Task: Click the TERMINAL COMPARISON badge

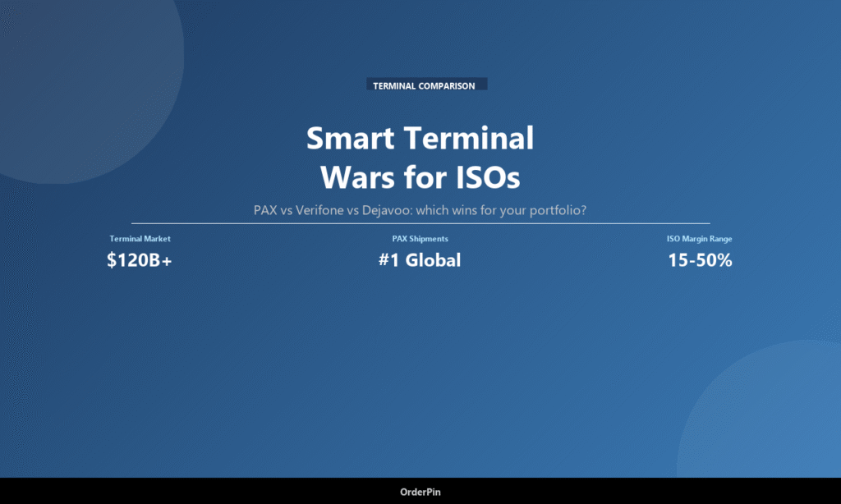Action: [426, 85]
